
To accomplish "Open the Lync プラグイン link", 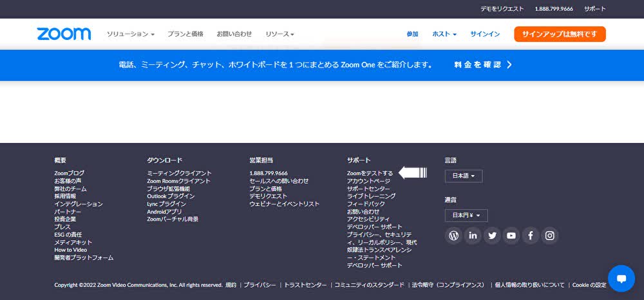I will (x=166, y=204).
